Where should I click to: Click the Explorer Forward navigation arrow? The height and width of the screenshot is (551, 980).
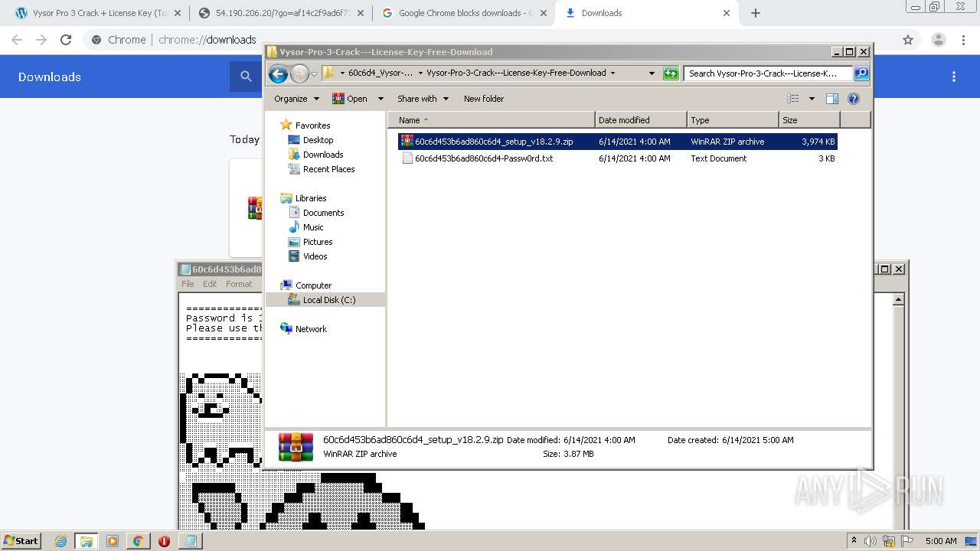tap(299, 73)
